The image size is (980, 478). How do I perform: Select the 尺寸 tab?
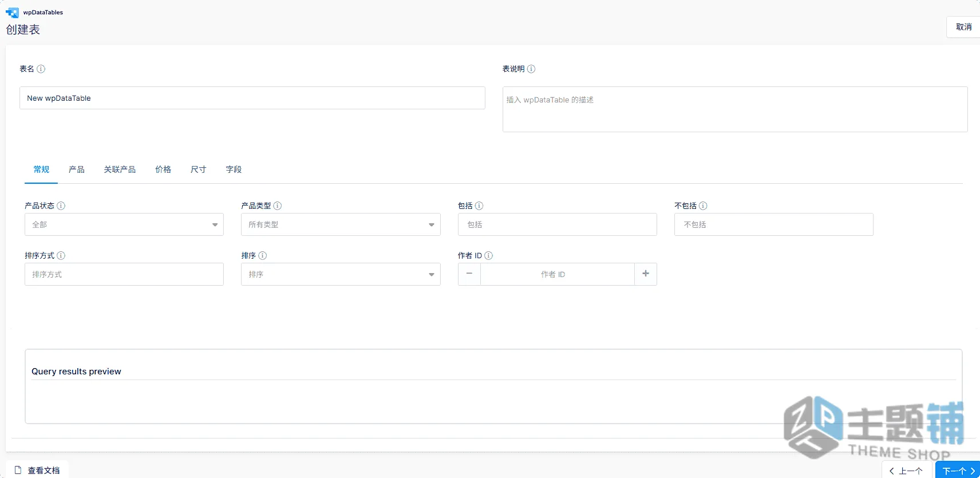pos(198,169)
